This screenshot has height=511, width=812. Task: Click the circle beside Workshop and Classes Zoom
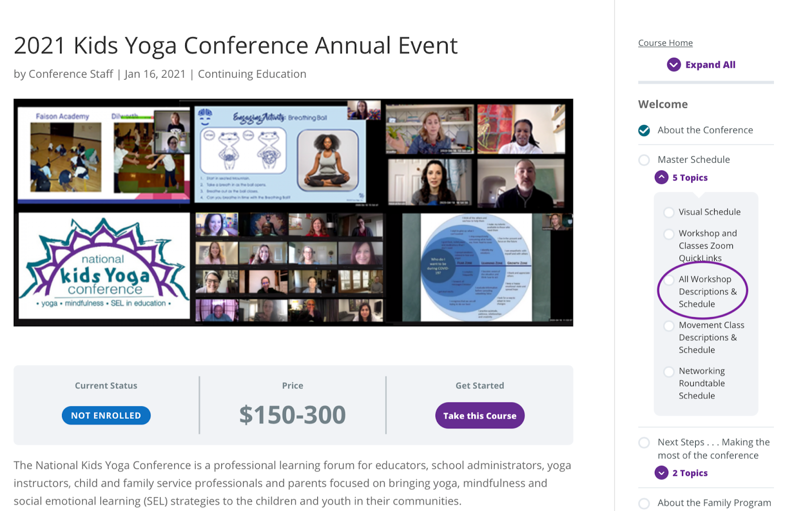point(669,233)
